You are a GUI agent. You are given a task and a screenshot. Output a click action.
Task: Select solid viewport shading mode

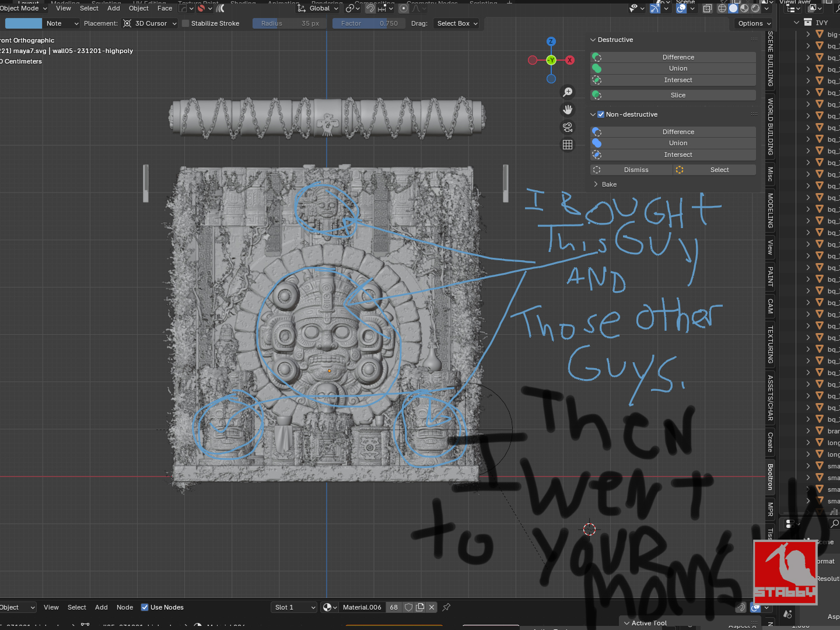pyautogui.click(x=733, y=8)
